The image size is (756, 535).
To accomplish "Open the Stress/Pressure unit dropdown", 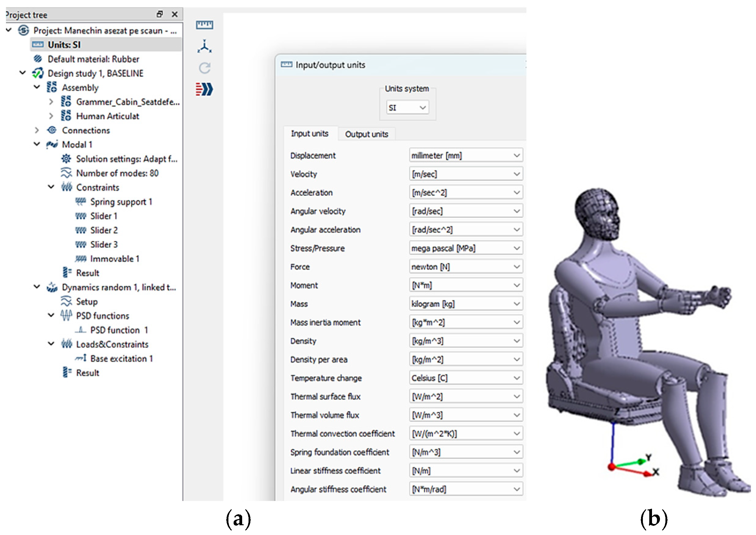I will point(465,248).
